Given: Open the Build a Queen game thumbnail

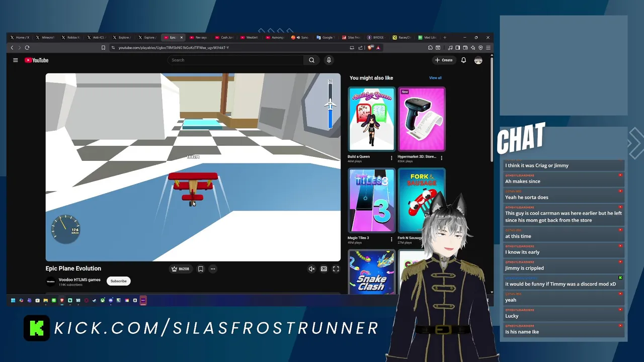Looking at the screenshot, I should tap(372, 119).
